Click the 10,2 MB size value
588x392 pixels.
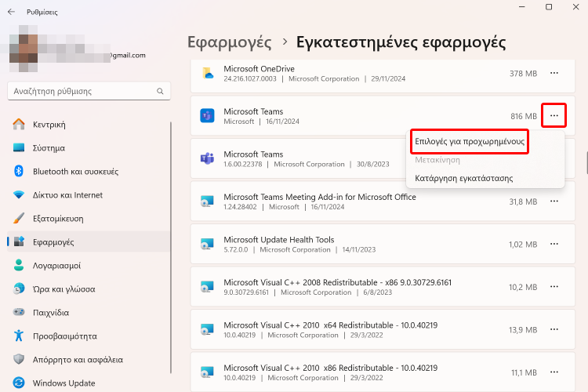click(523, 288)
